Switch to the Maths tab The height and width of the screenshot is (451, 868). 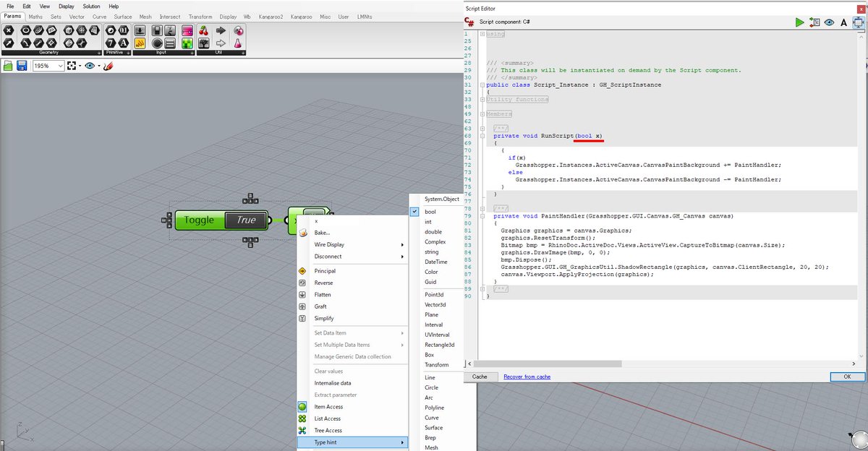tap(35, 16)
